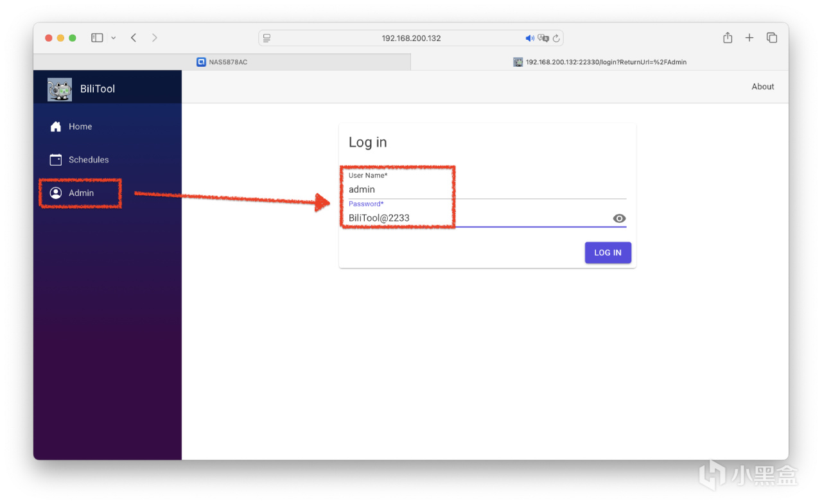Show the tab overview

772,38
